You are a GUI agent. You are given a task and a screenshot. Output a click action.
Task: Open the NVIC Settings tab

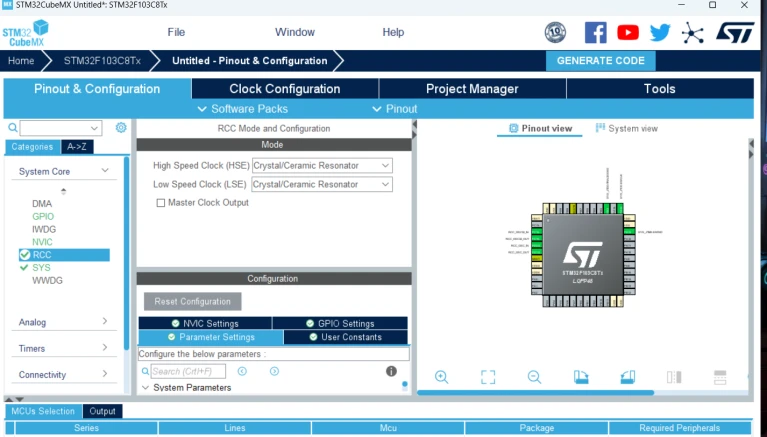205,323
